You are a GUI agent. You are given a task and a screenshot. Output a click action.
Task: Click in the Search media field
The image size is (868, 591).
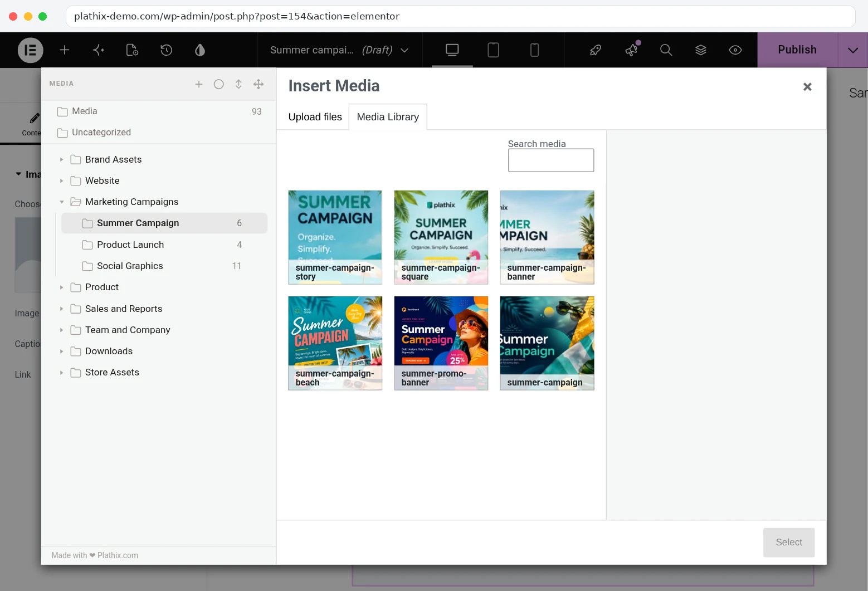(551, 160)
